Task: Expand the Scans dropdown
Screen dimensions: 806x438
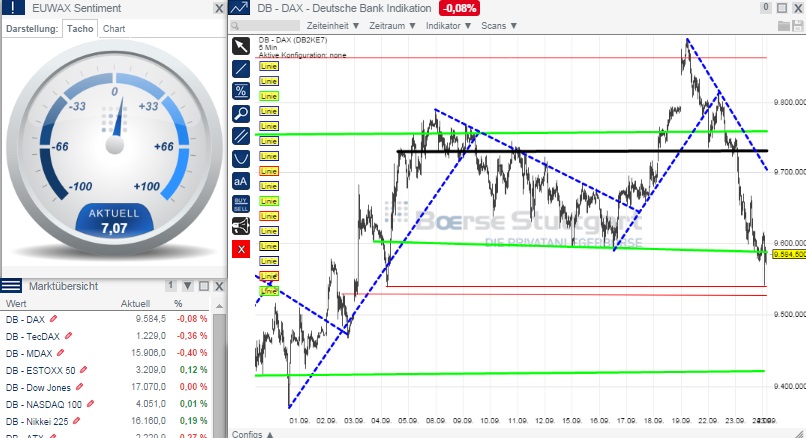Action: pyautogui.click(x=499, y=26)
